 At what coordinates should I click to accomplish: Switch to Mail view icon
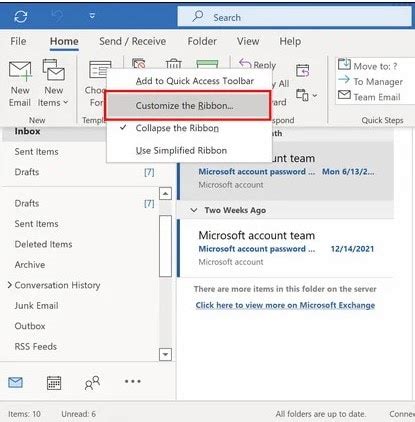click(15, 382)
